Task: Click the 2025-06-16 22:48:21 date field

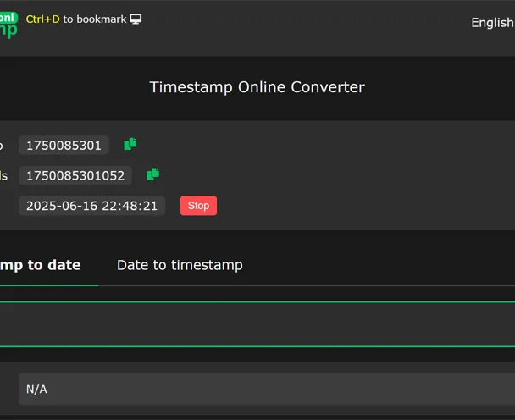Action: (x=91, y=206)
